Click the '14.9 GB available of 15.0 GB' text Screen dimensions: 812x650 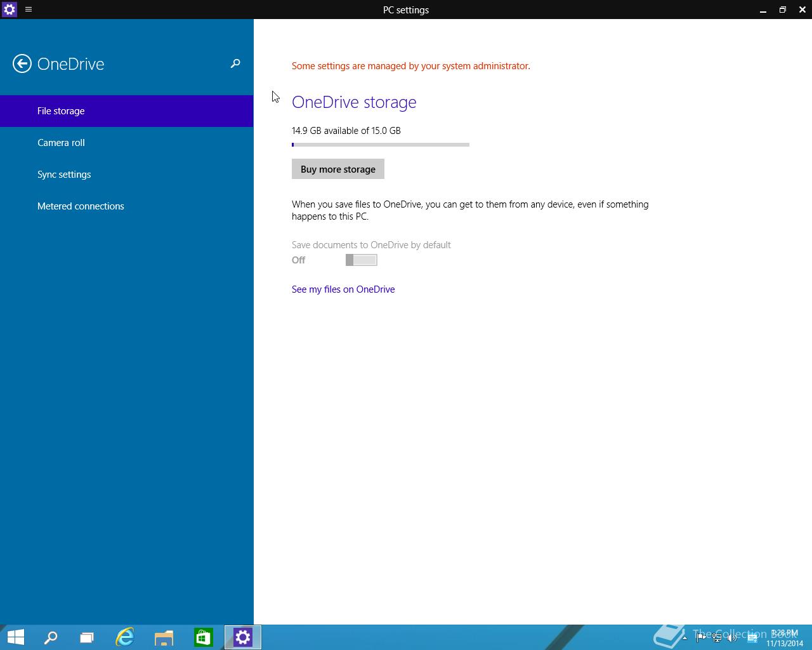point(346,131)
